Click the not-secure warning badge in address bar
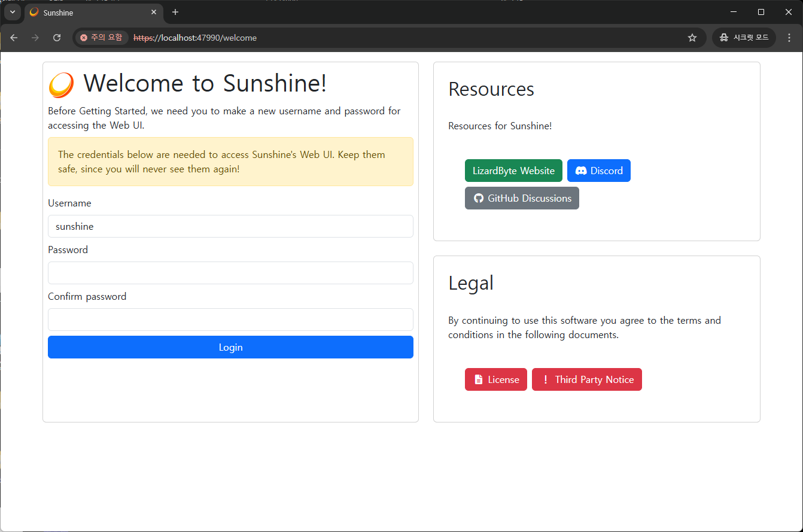This screenshot has height=532, width=803. 101,38
